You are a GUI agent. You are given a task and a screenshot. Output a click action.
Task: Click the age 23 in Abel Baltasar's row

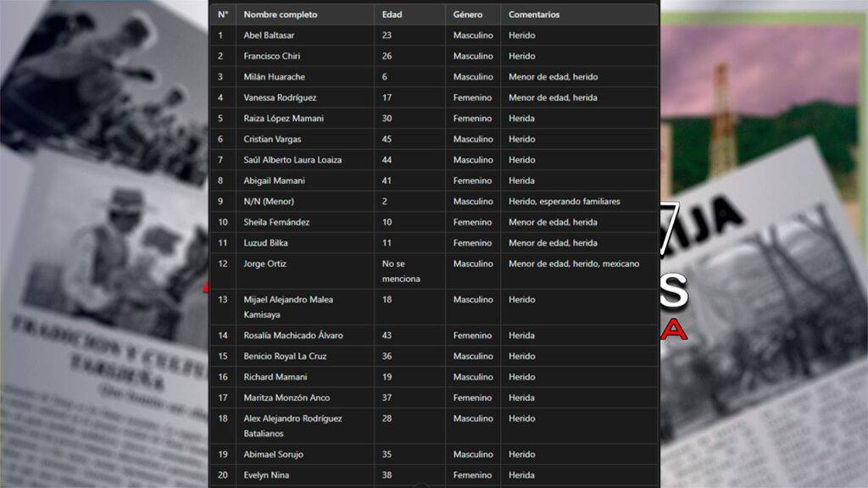click(387, 36)
